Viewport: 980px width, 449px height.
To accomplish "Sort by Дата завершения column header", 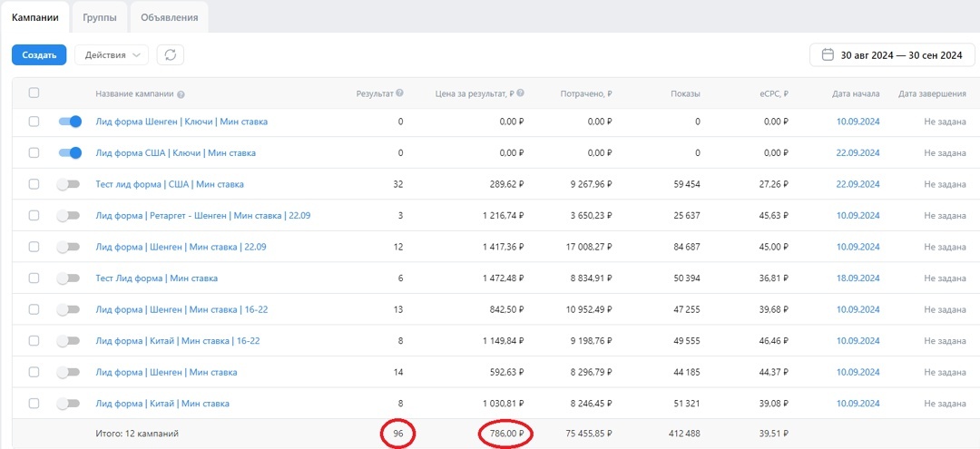I will click(x=932, y=94).
